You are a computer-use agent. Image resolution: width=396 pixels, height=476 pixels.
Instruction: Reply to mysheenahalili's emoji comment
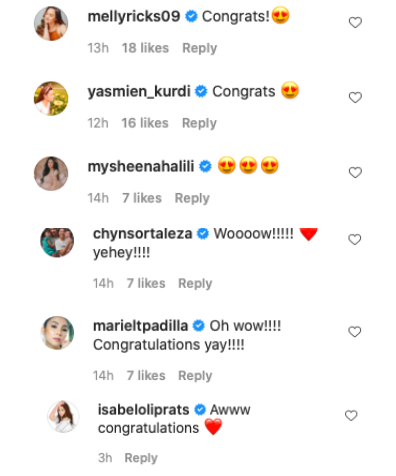(192, 198)
